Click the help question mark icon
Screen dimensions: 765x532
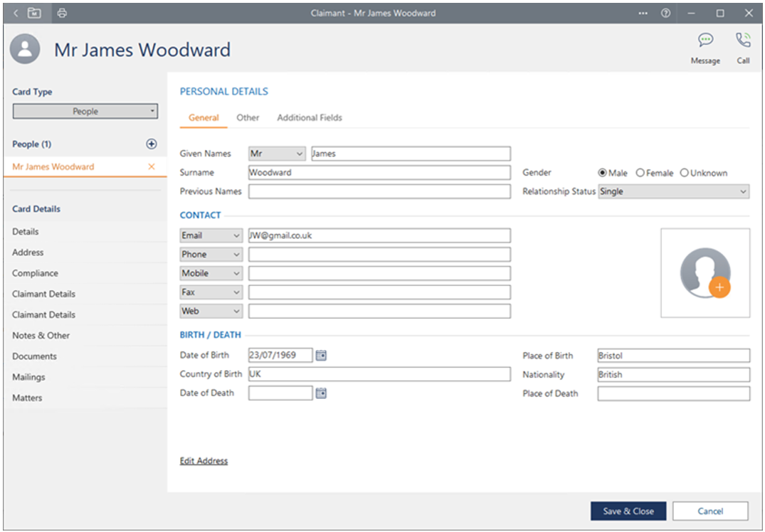(665, 13)
